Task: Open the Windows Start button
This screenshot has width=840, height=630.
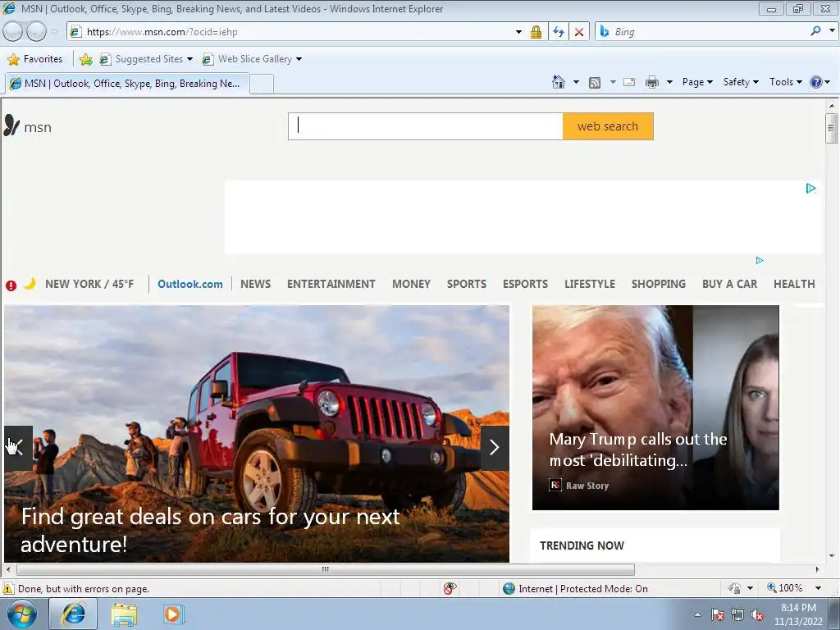Action: point(21,614)
